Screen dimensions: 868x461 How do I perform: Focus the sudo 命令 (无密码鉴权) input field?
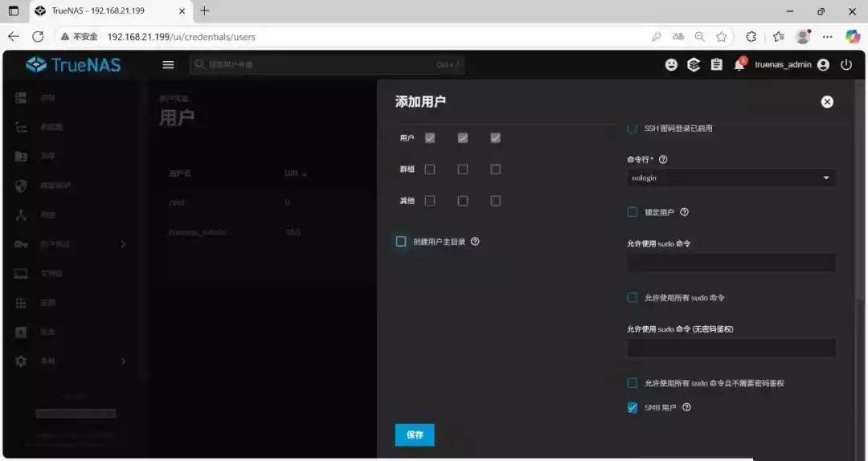pos(731,348)
